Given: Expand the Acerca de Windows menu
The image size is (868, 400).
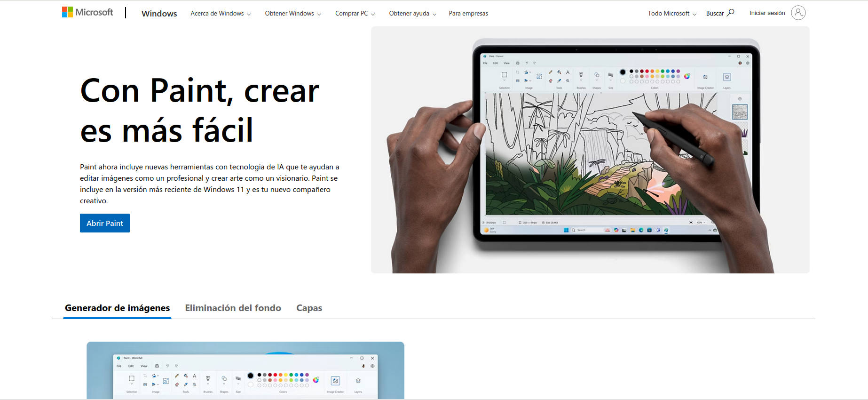Looking at the screenshot, I should click(221, 14).
